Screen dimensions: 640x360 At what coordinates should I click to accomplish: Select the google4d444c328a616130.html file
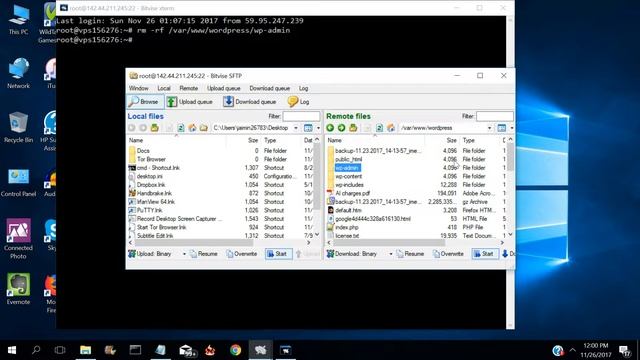tap(373, 219)
